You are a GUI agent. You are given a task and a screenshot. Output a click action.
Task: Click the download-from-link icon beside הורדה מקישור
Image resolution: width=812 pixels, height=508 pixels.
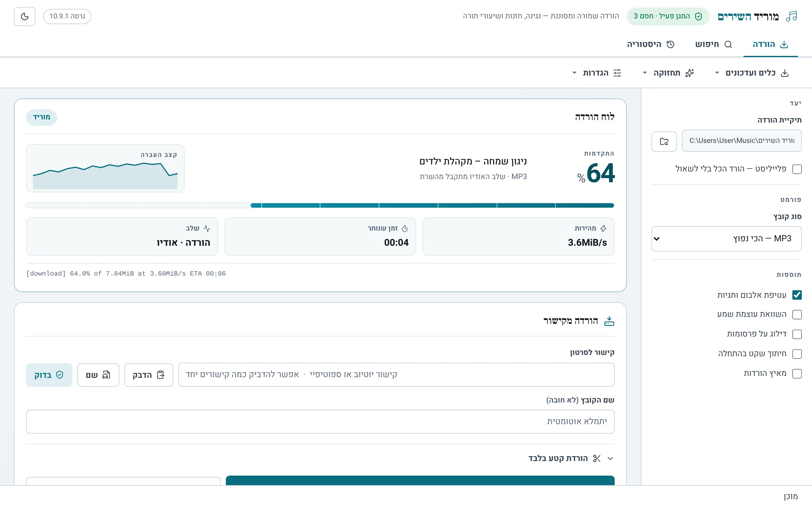pyautogui.click(x=609, y=321)
